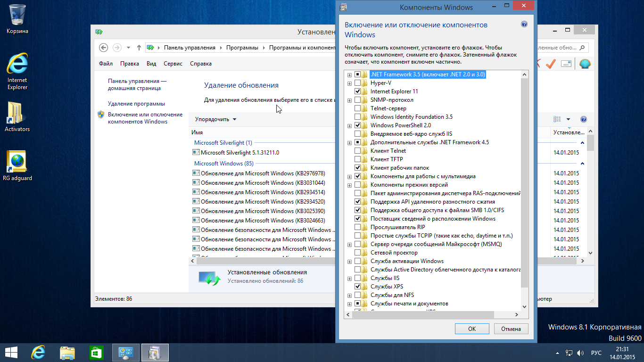Click the properties card toolbar icon
The image size is (644, 362).
(x=566, y=64)
